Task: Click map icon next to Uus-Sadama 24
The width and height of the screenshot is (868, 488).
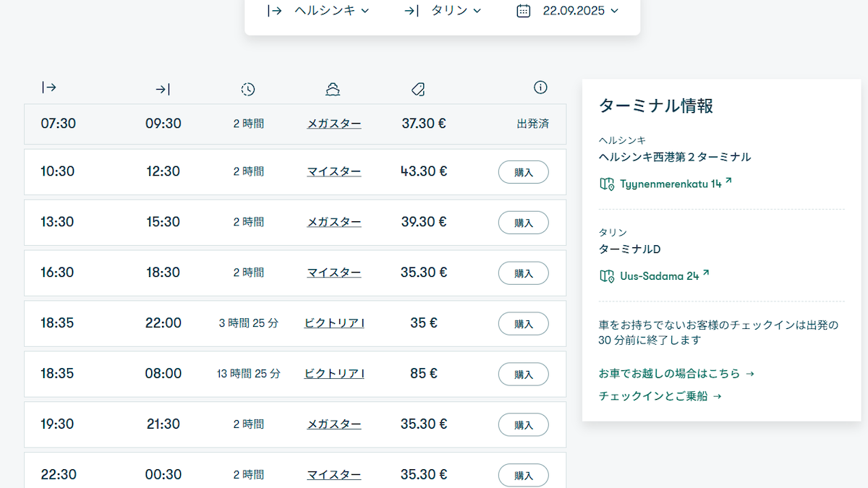Action: point(607,276)
